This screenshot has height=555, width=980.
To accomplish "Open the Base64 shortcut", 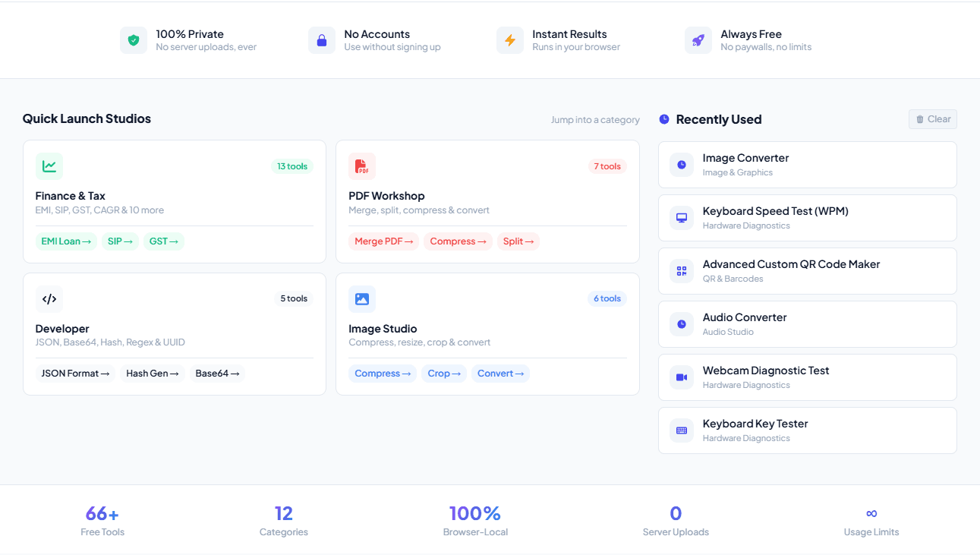I will tap(217, 374).
